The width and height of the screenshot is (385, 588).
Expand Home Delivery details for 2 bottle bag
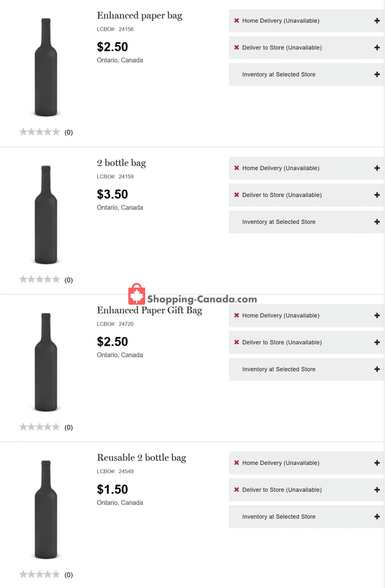(x=305, y=168)
